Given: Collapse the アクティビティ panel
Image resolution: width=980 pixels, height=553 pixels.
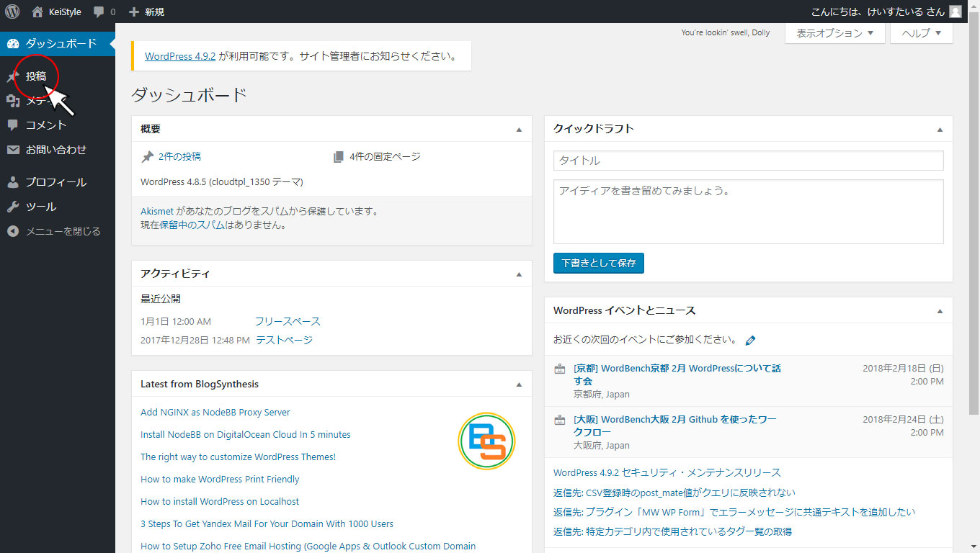Looking at the screenshot, I should pos(519,274).
